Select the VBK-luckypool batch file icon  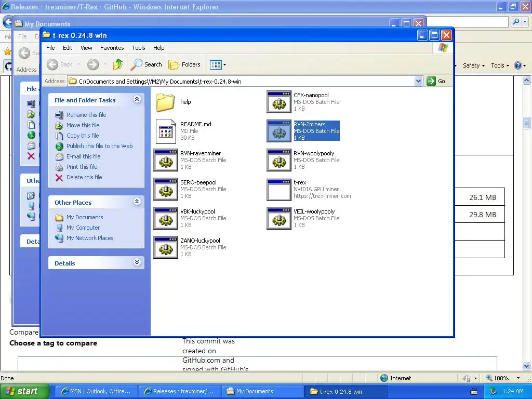166,219
